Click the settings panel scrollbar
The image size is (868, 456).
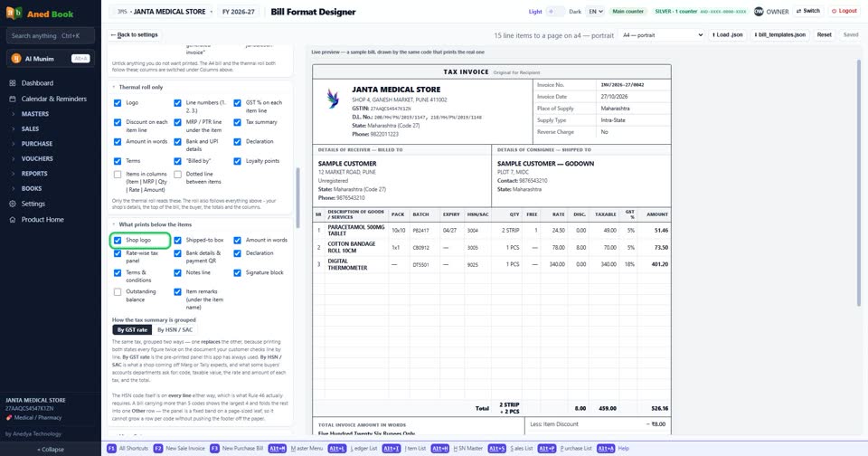[x=298, y=198]
